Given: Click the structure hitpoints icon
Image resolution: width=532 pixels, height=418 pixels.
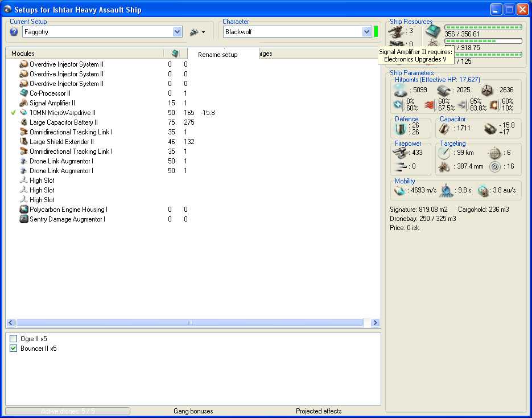Looking at the screenshot, I should pyautogui.click(x=487, y=91).
